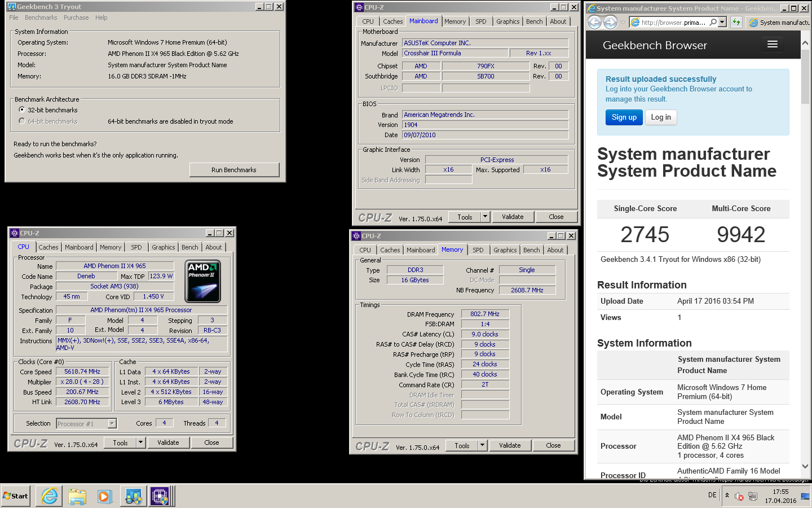Click the BIOS Version field 1904
This screenshot has height=508, width=812.
pos(485,125)
